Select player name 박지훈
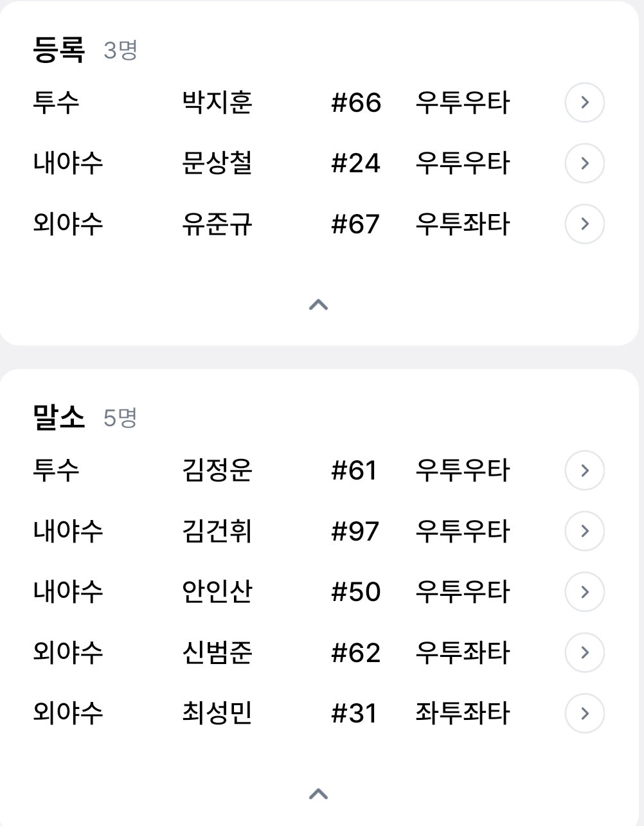The width and height of the screenshot is (644, 826). coord(217,102)
